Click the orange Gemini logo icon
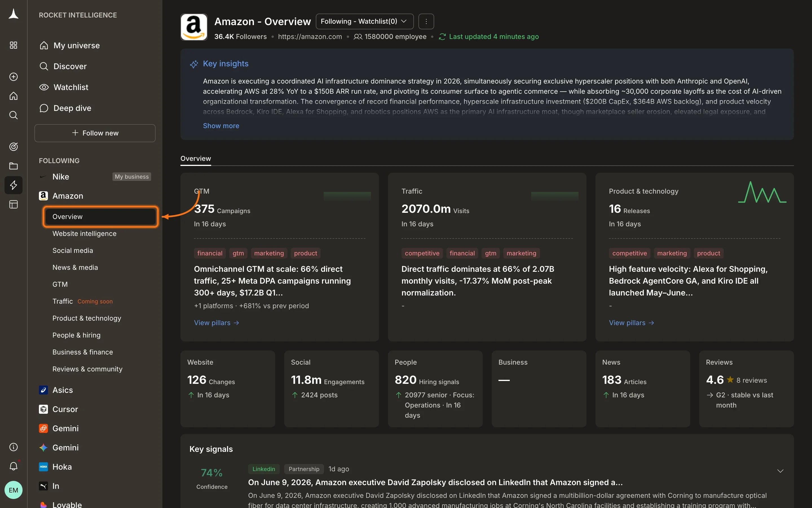812x508 pixels. pos(43,428)
